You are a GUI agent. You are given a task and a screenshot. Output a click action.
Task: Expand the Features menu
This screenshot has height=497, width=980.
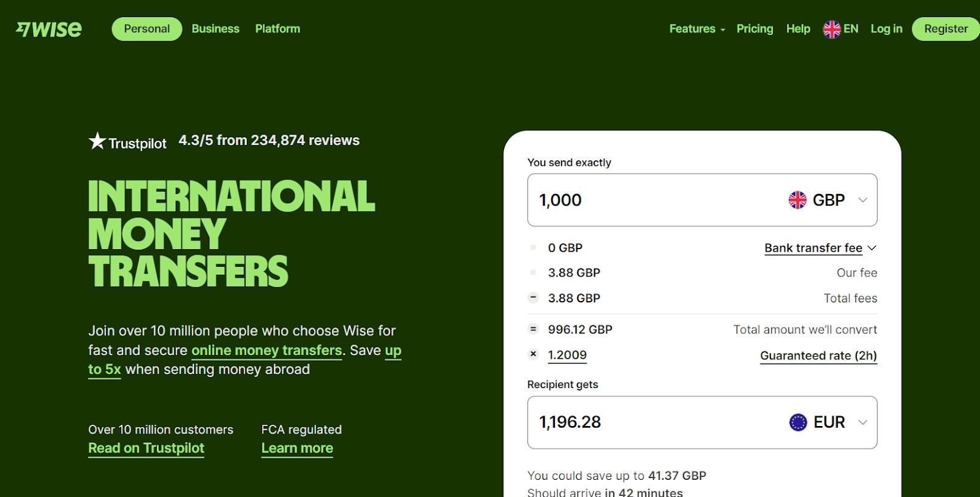(x=697, y=29)
